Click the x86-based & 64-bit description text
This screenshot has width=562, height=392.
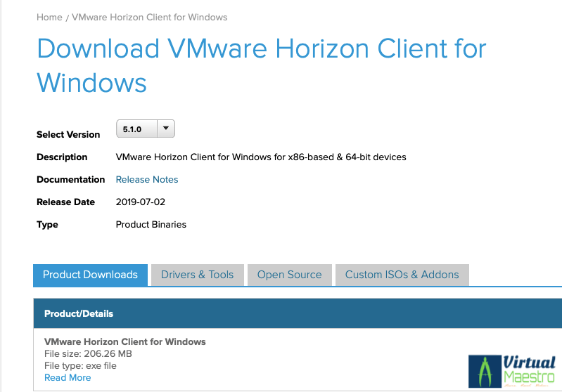tap(260, 157)
